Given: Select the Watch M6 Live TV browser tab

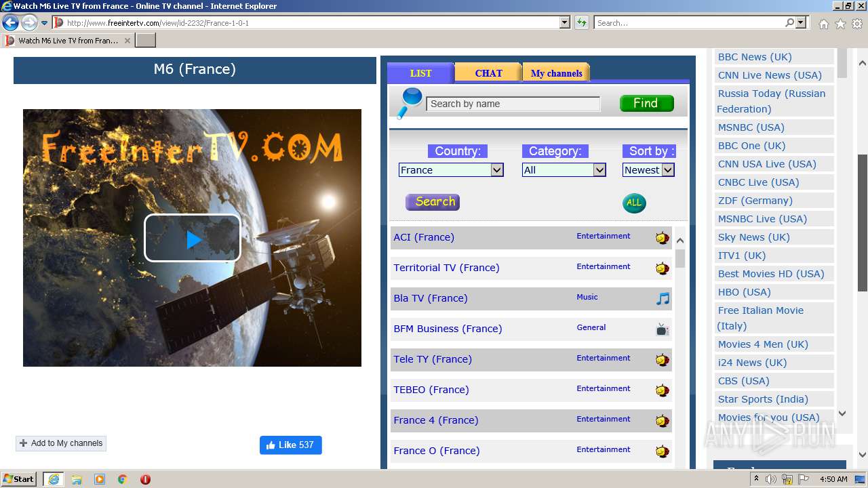Looking at the screenshot, I should click(x=68, y=41).
